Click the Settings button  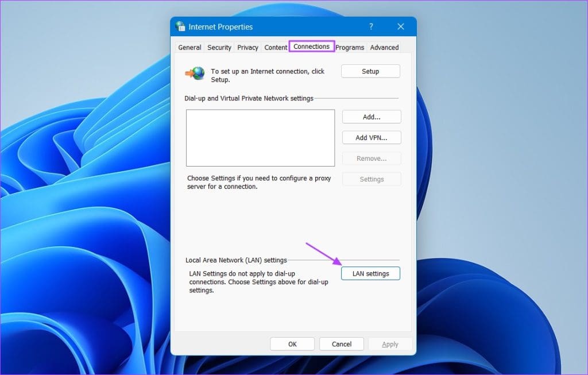[x=371, y=179]
